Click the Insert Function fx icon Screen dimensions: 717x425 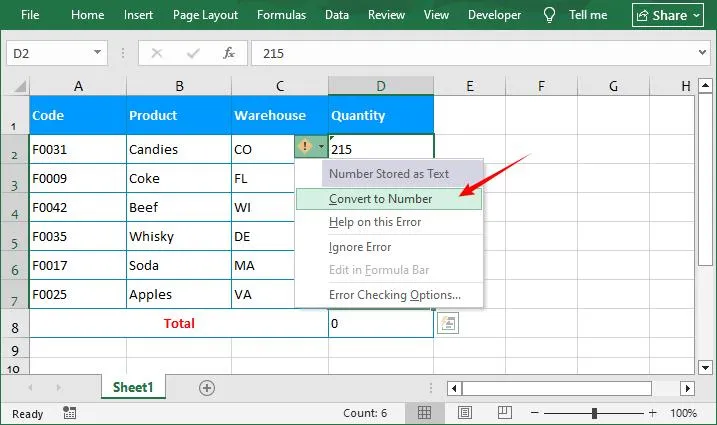pos(229,54)
